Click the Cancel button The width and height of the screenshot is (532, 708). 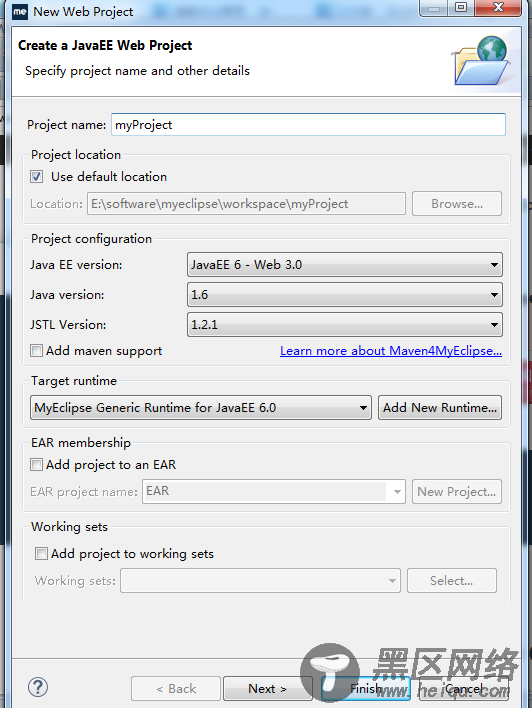click(x=464, y=689)
